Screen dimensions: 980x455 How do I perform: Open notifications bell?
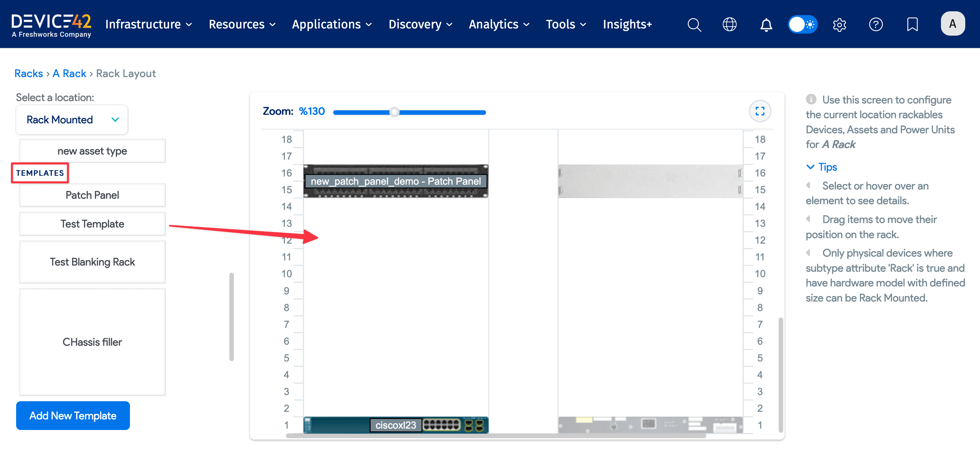pyautogui.click(x=766, y=24)
